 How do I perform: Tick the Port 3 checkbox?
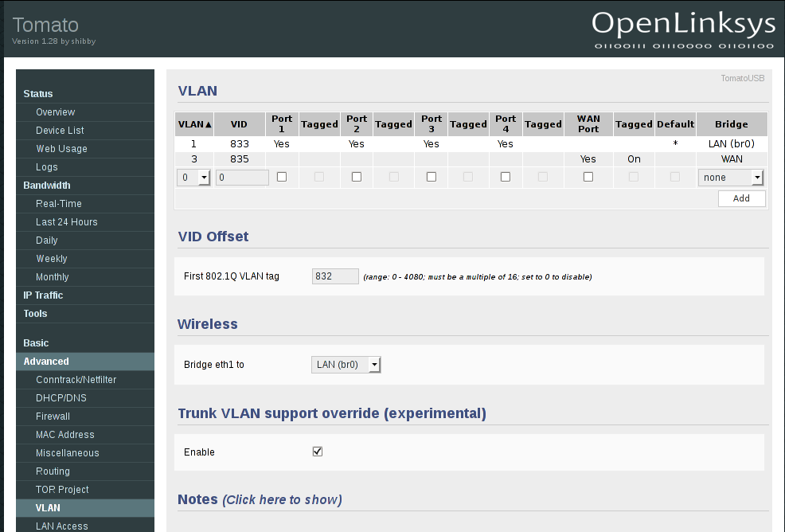(x=432, y=177)
